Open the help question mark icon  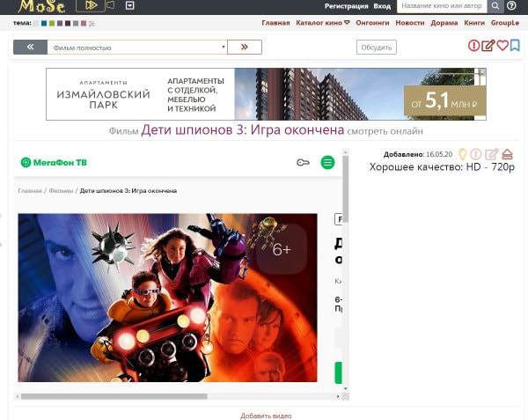511,6
